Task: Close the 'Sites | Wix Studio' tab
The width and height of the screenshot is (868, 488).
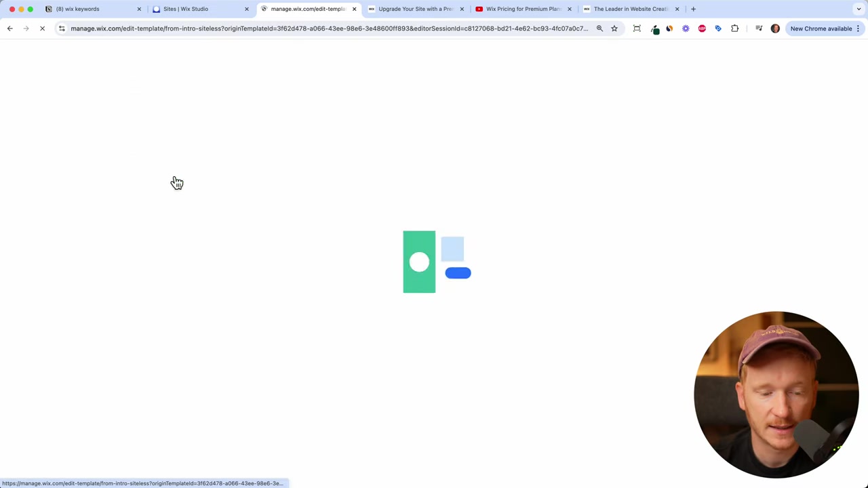Action: click(x=247, y=9)
